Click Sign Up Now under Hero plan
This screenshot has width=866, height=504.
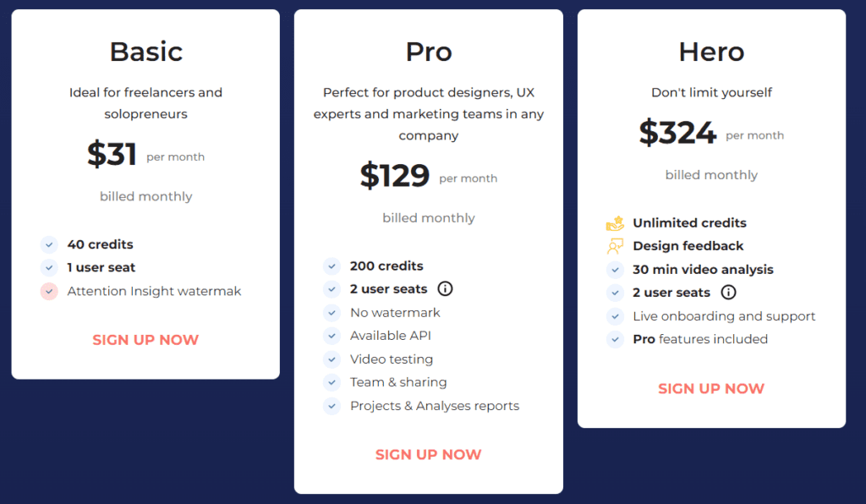pyautogui.click(x=711, y=389)
